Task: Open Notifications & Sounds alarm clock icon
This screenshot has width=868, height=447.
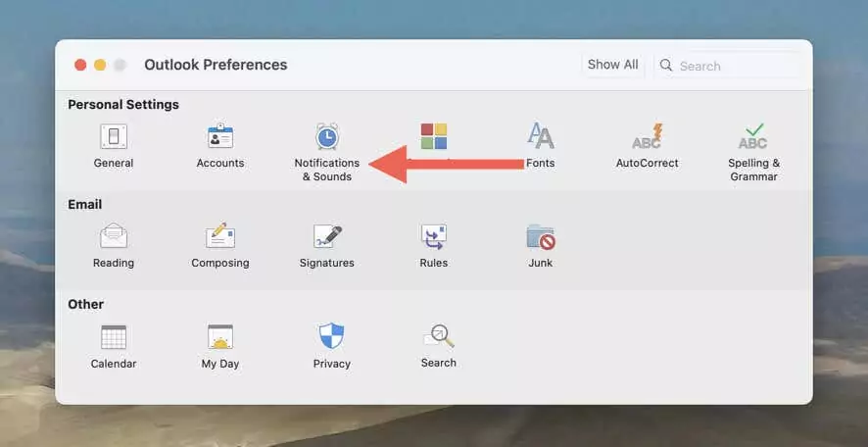Action: coord(327,136)
